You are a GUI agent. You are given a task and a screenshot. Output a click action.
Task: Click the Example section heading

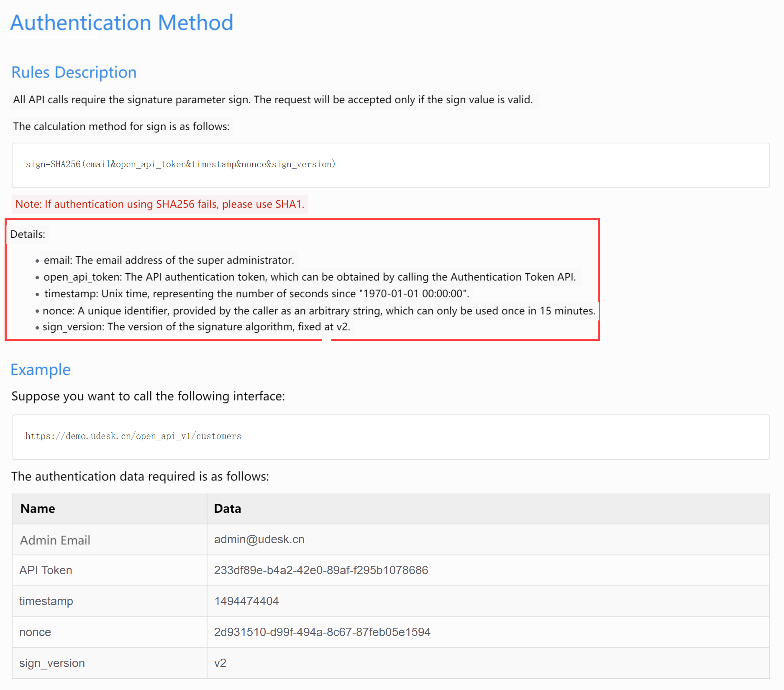pyautogui.click(x=40, y=370)
